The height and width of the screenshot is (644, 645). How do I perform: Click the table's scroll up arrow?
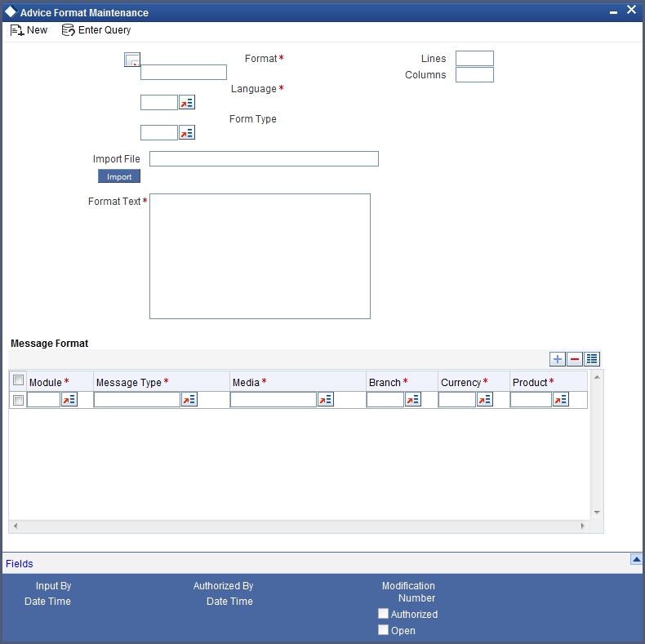597,378
